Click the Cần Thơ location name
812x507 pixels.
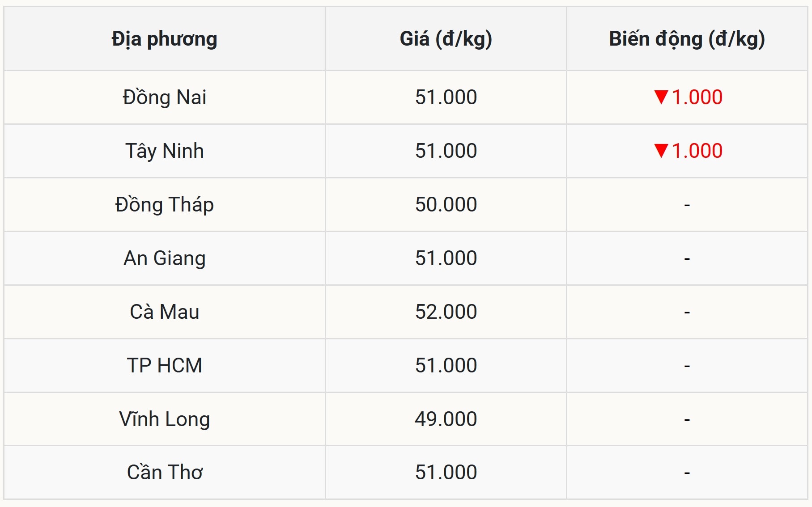pyautogui.click(x=164, y=473)
